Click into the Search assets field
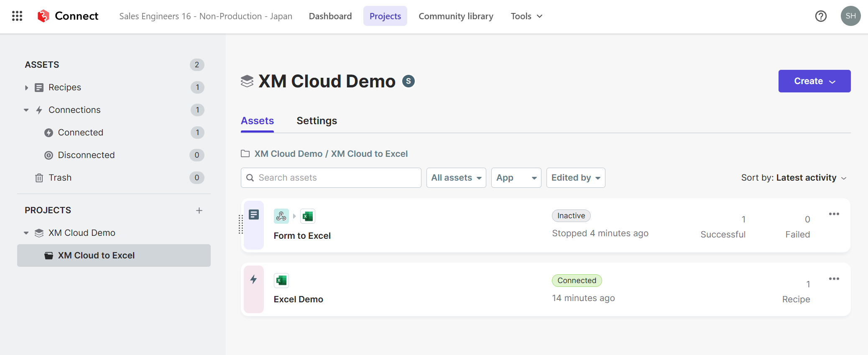This screenshot has height=355, width=868. click(331, 178)
